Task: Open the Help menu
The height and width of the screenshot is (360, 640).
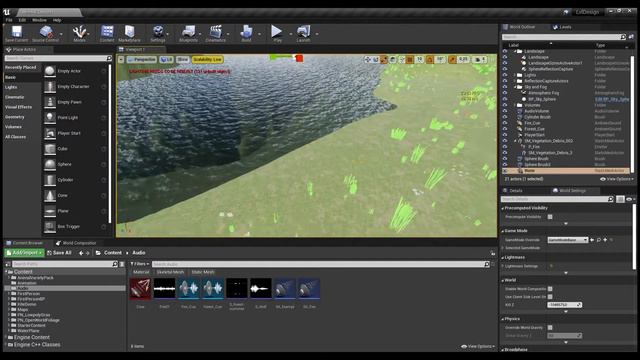Action: pyautogui.click(x=57, y=20)
